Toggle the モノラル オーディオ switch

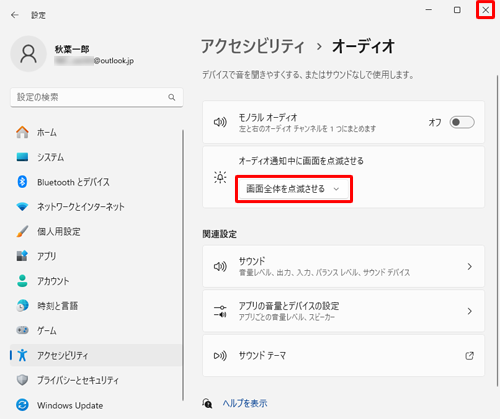coord(462,122)
